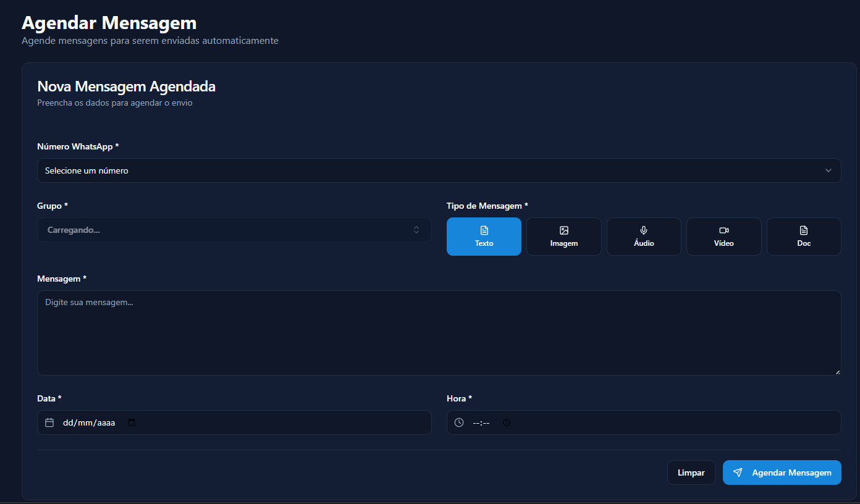Select the Doc file icon
The image size is (860, 504).
(803, 230)
